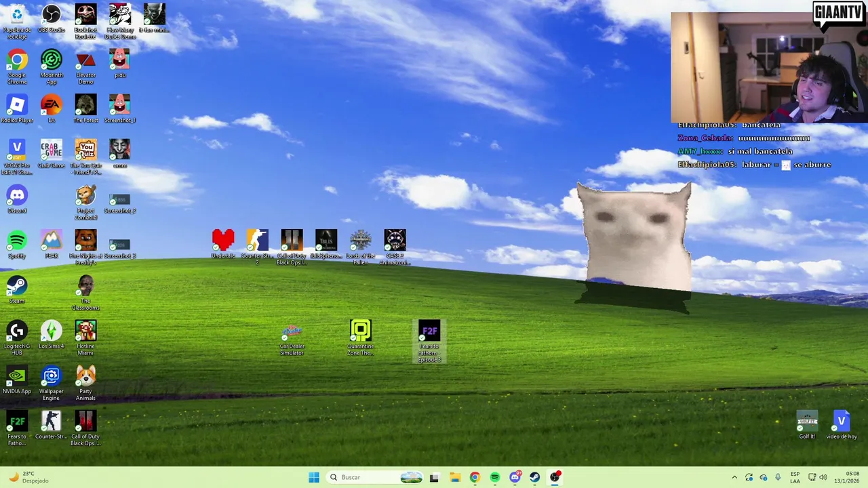Open the weather widget showing 23°C
The image size is (868, 488).
28,477
